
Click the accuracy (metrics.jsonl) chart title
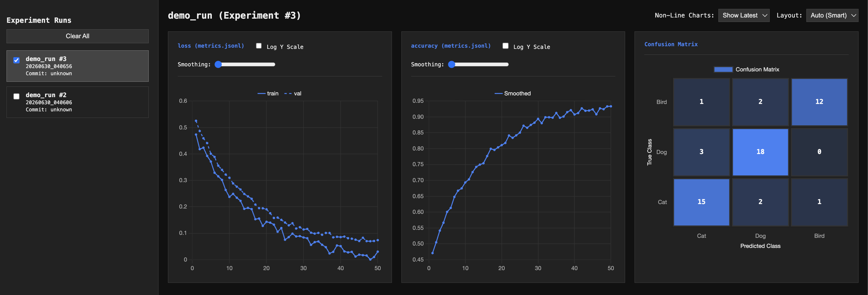pos(451,46)
